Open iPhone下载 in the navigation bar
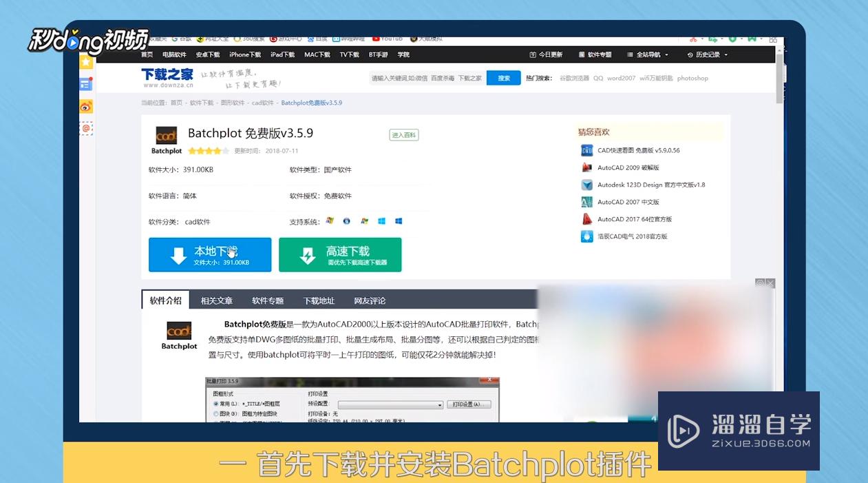Screen dimensions: 868x483 click(x=245, y=54)
